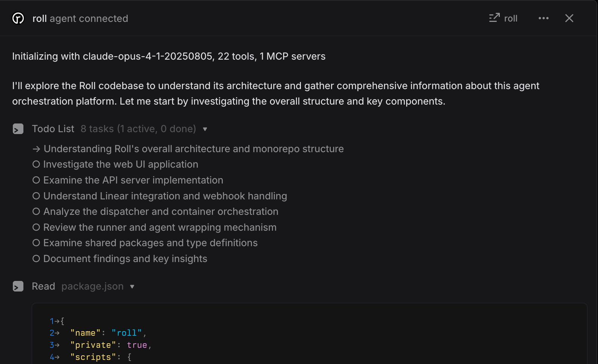The image size is (598, 364).
Task: Collapse the Todo List disclosure triangle
Action: [205, 129]
